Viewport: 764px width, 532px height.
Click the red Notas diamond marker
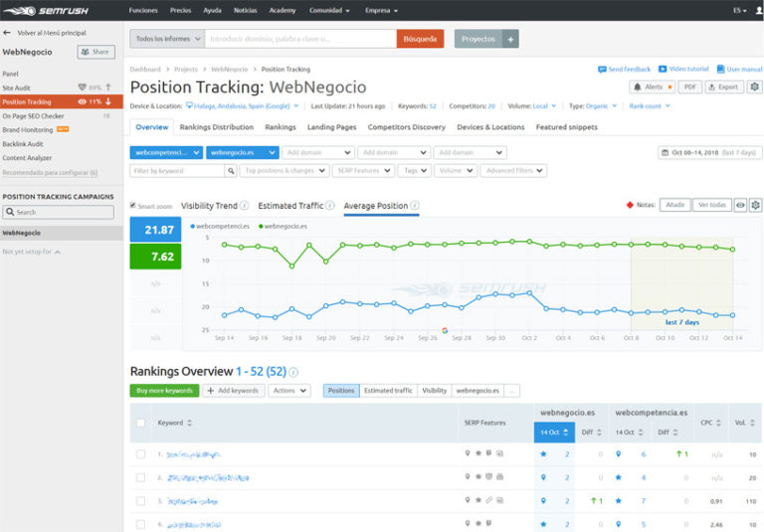coord(630,205)
